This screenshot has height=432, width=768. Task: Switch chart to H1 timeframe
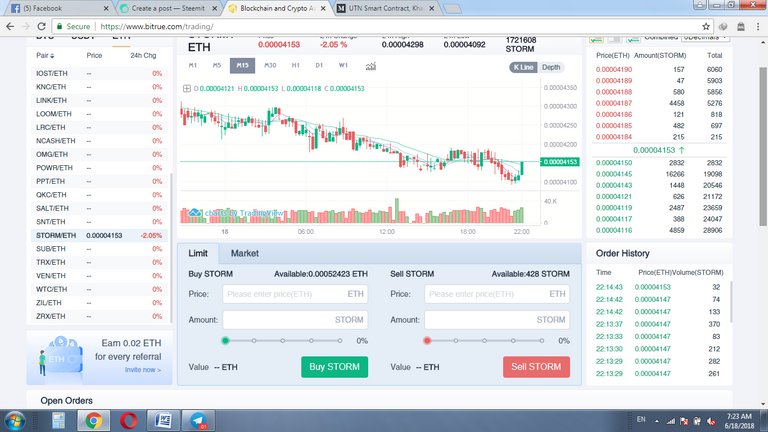295,65
